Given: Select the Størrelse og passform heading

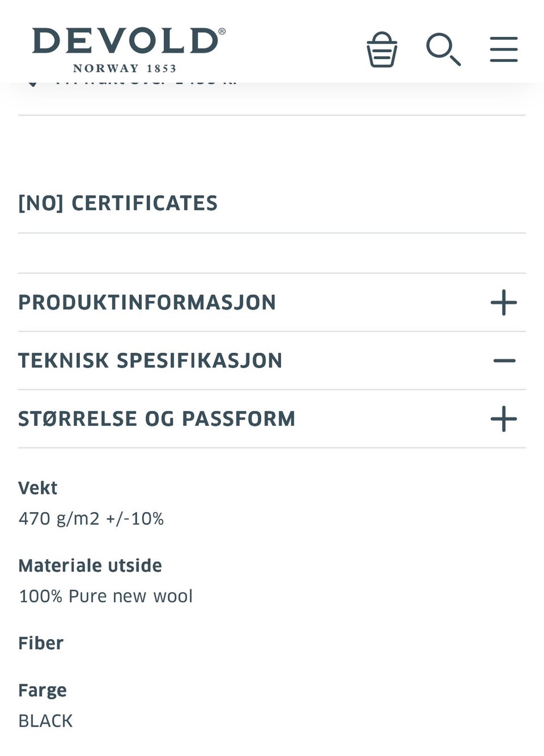Looking at the screenshot, I should 156,419.
